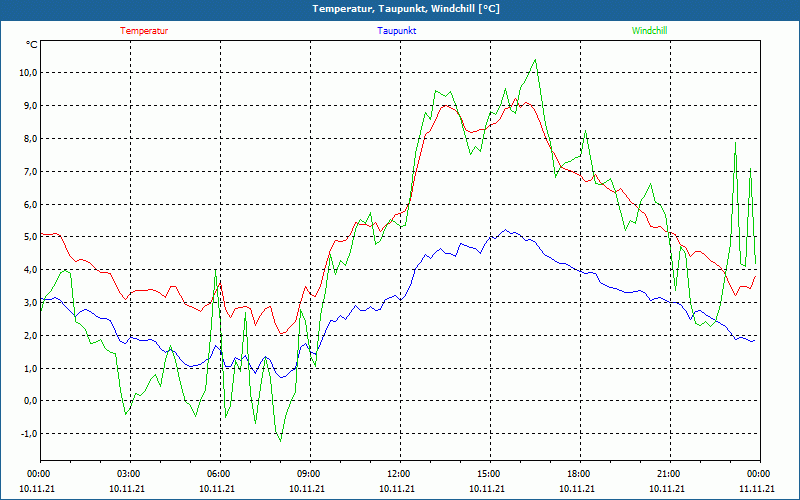Select the 0,0 y-axis value label
This screenshot has height=500, width=800.
(29, 401)
